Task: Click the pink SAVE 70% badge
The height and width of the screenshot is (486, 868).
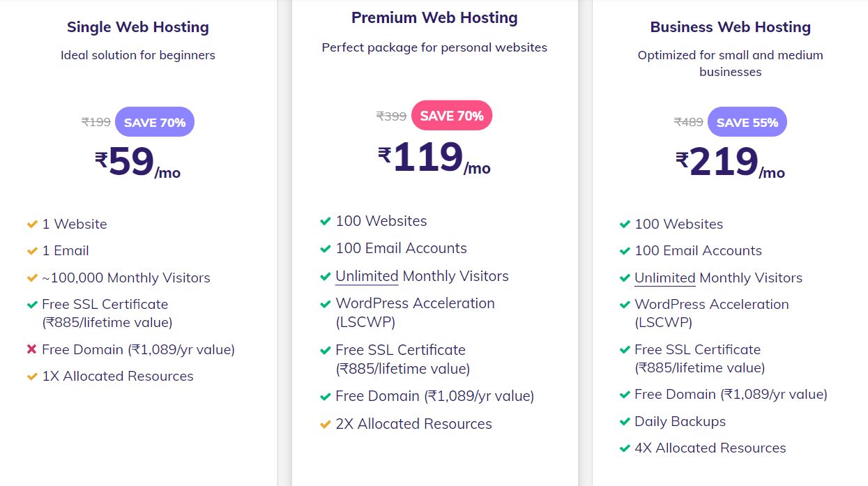Action: click(x=452, y=116)
